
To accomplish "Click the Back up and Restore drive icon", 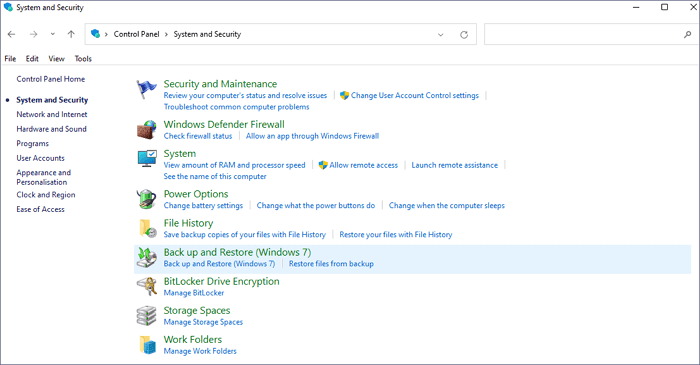I will (146, 257).
